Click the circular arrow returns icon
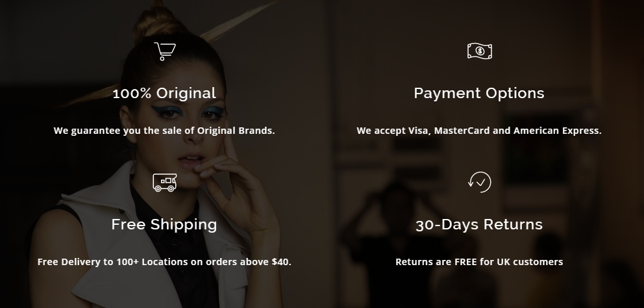Image resolution: width=644 pixels, height=308 pixels. 479,182
